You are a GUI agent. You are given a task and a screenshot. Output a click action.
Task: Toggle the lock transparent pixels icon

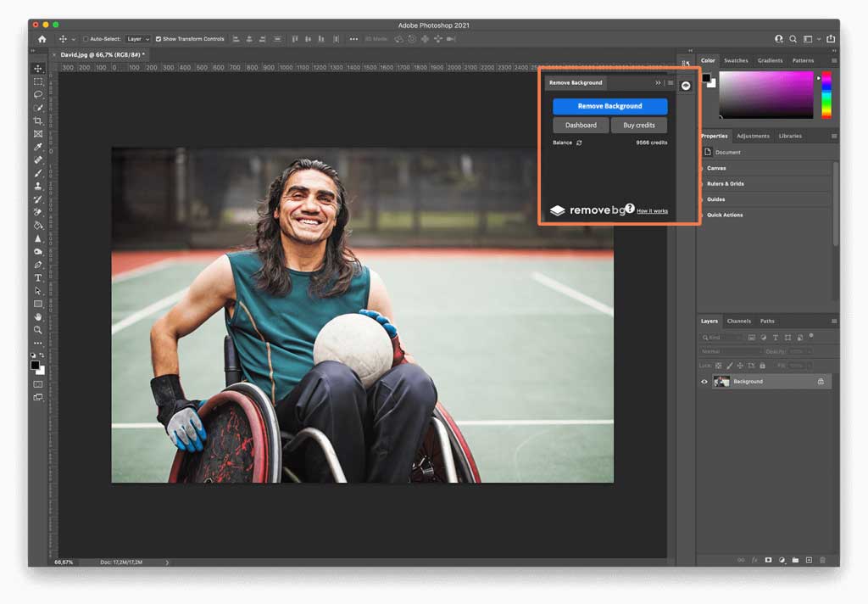click(x=719, y=366)
